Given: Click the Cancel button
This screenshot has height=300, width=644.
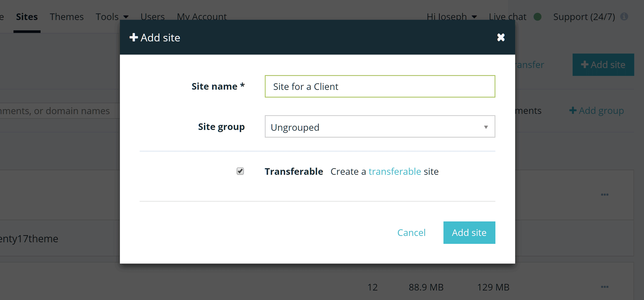Looking at the screenshot, I should (x=412, y=232).
